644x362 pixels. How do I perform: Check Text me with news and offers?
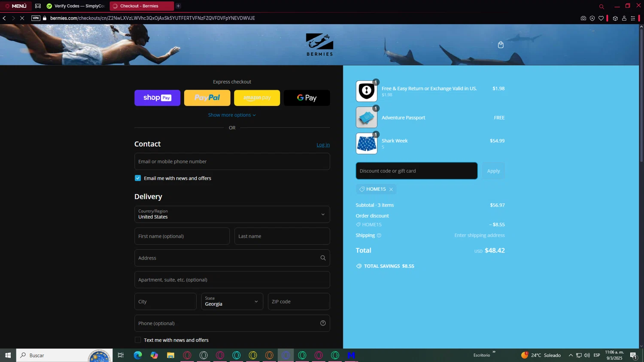pos(138,340)
